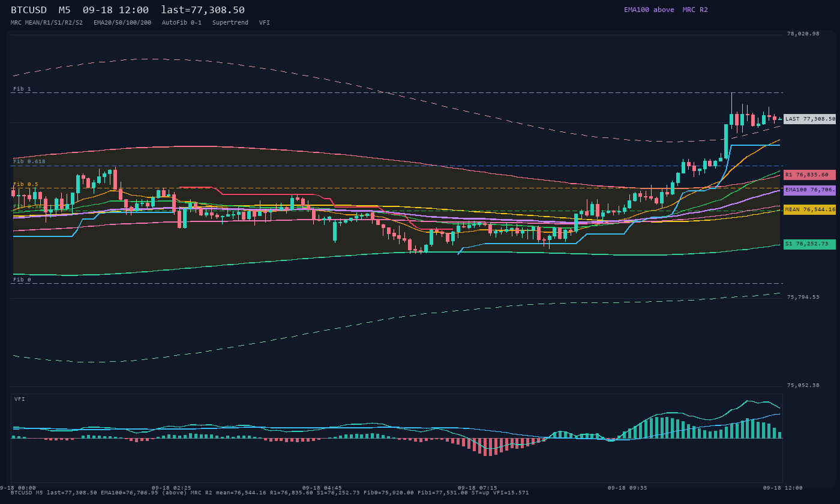
Task: Click the 'AutoFib 0-1' indicator label
Action: click(182, 22)
